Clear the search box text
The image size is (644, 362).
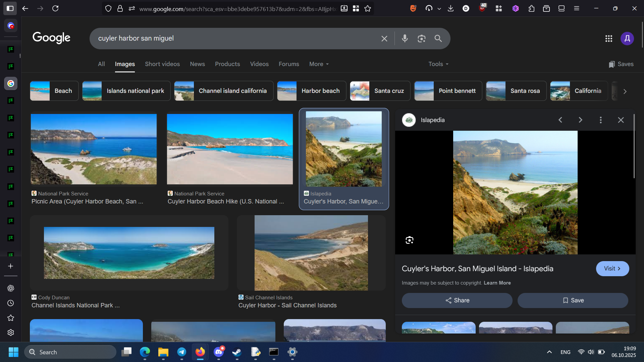[x=384, y=39]
